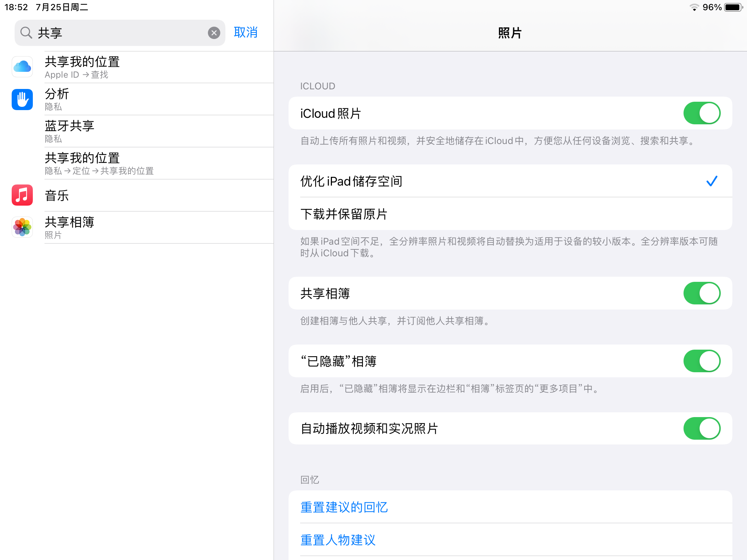747x560 pixels.
Task: Tap the magnifying glass search icon
Action: click(26, 33)
